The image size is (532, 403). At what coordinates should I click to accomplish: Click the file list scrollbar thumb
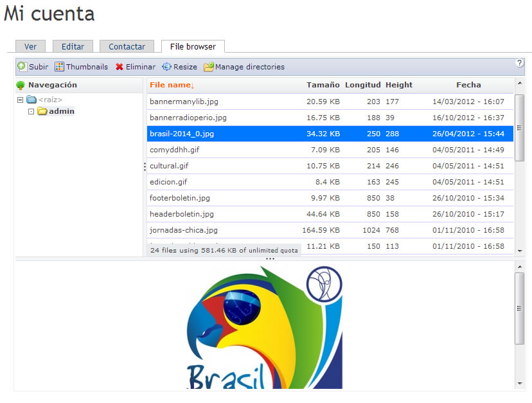coord(519,128)
